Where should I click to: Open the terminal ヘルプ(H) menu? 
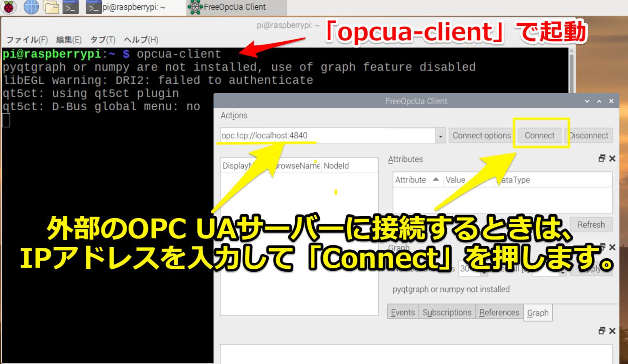click(x=141, y=40)
